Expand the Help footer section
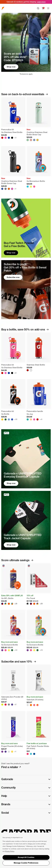 click(26, 796)
